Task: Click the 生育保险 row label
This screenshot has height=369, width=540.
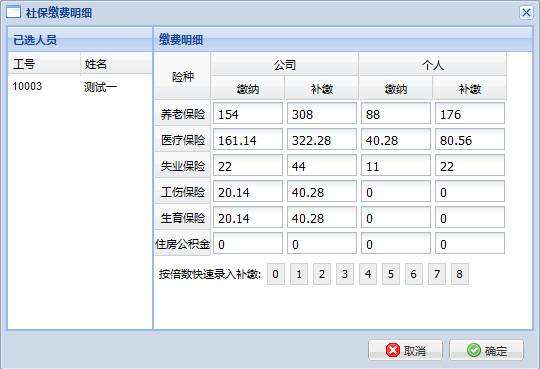Action: 183,218
